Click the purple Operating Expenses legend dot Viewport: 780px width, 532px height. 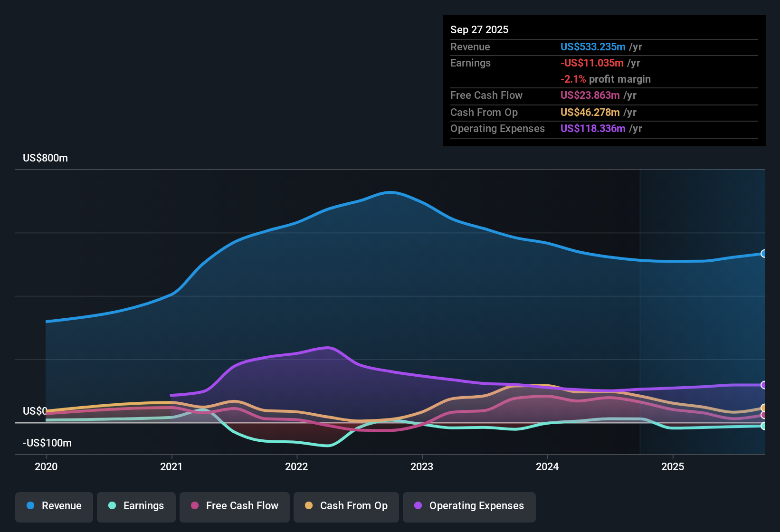point(419,506)
